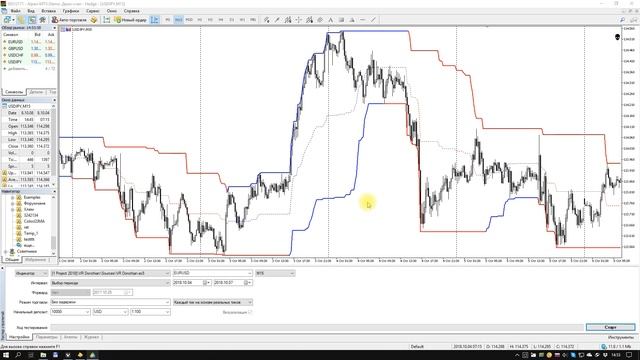Select USDCHF row in Market Watch

click(29, 55)
